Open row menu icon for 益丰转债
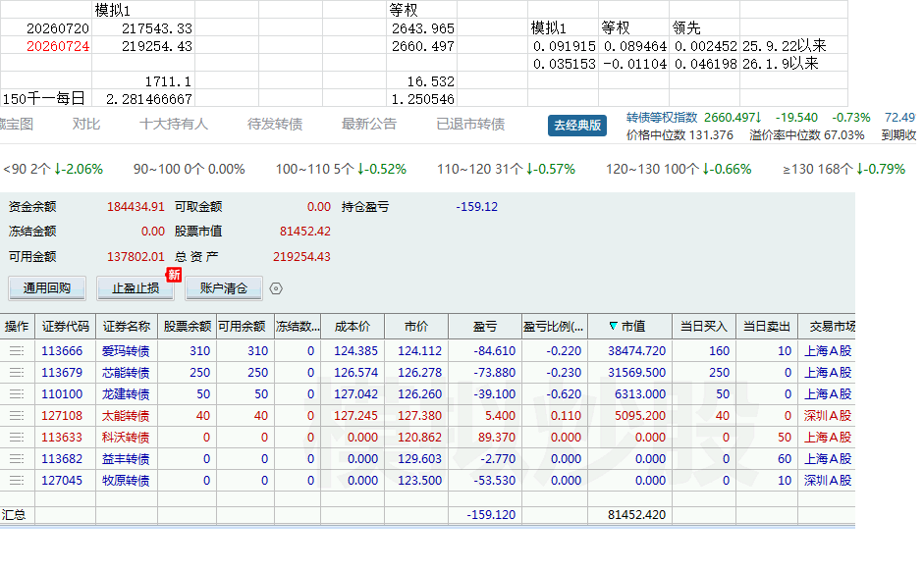Viewport: 924px width, 571px height. click(17, 458)
